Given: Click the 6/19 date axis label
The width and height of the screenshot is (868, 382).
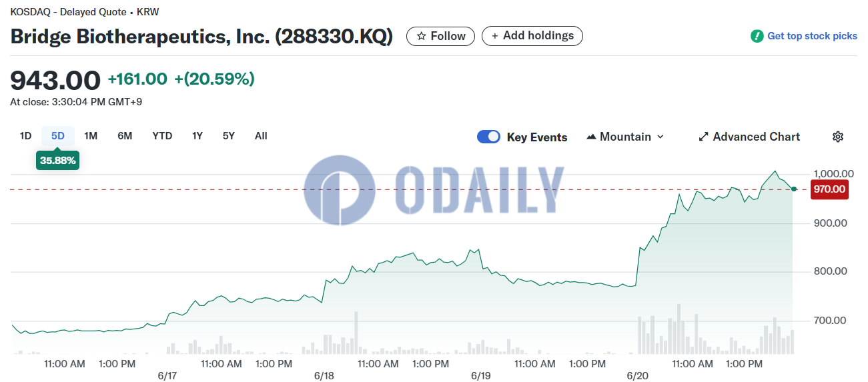Looking at the screenshot, I should click(480, 376).
